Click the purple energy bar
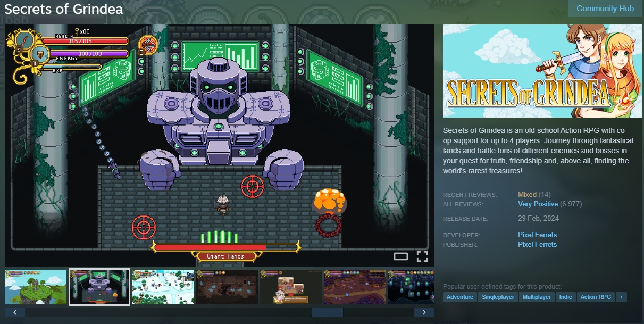This screenshot has height=324, width=644. point(89,54)
